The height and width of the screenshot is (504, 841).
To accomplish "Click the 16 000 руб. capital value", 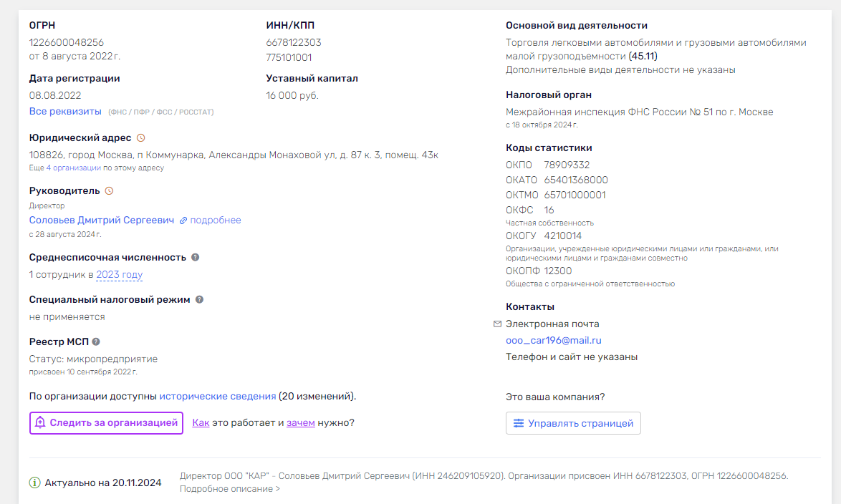I will (292, 95).
